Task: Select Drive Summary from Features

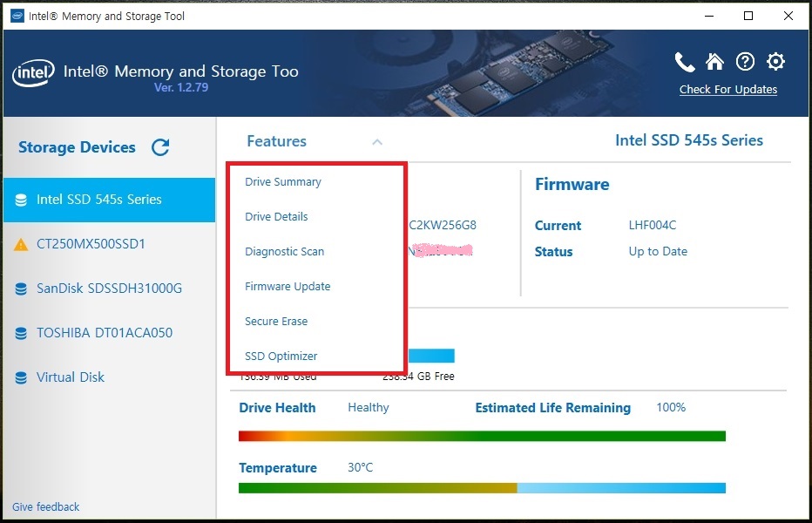Action: click(x=283, y=182)
